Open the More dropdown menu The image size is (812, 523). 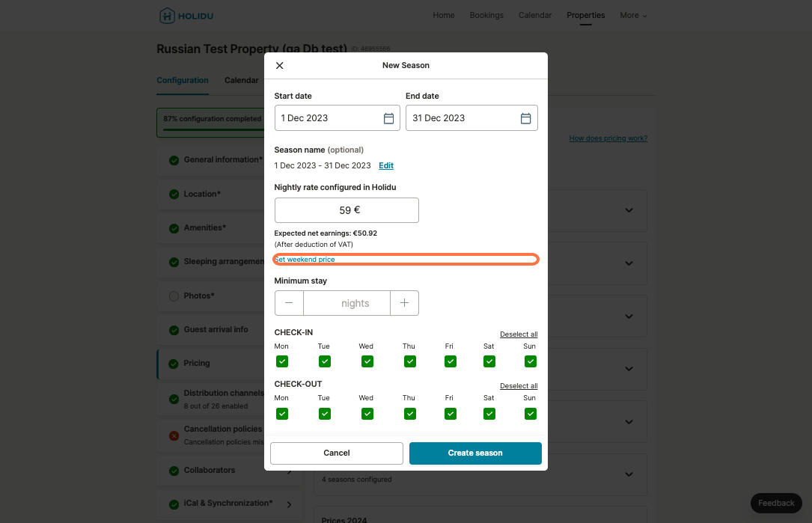(x=633, y=16)
